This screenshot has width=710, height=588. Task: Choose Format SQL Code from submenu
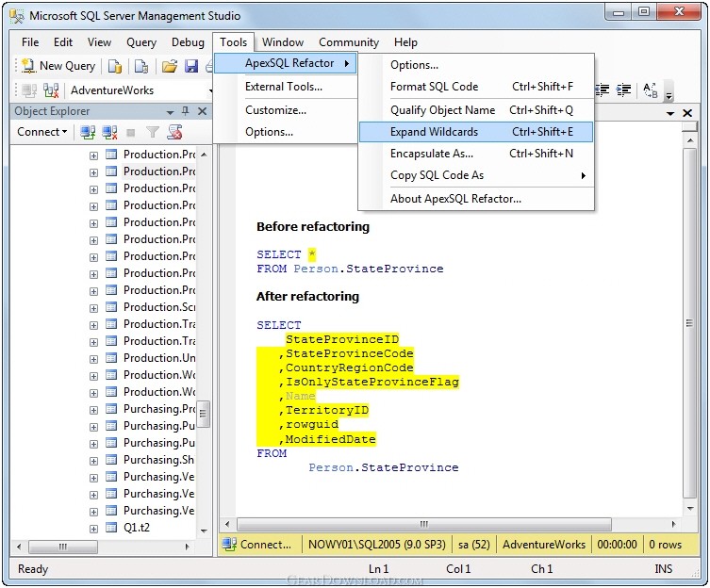point(476,87)
